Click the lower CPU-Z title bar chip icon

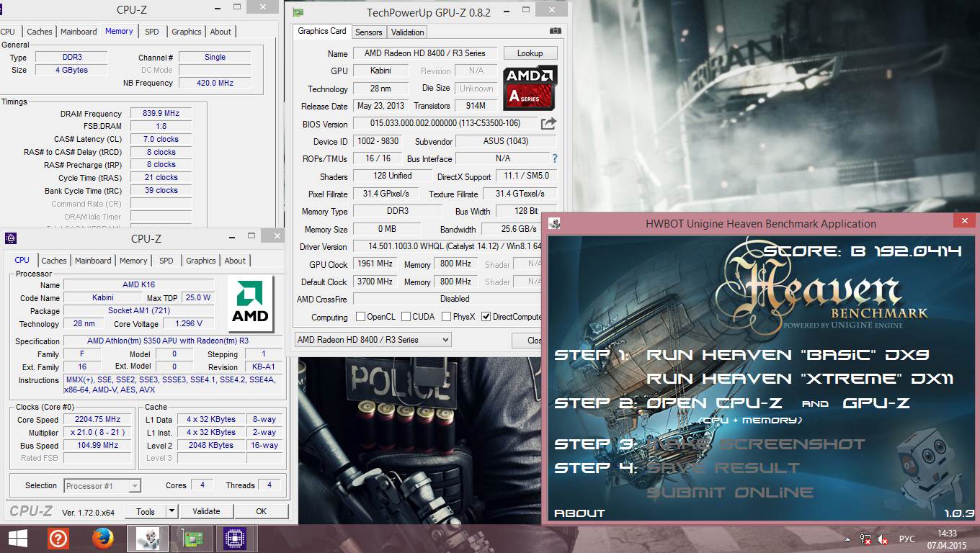pos(10,238)
